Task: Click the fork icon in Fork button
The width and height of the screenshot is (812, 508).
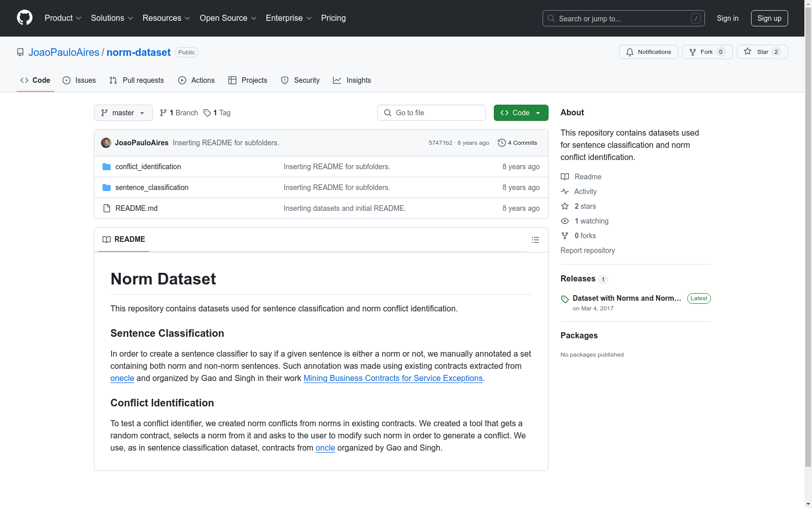Action: (x=693, y=52)
